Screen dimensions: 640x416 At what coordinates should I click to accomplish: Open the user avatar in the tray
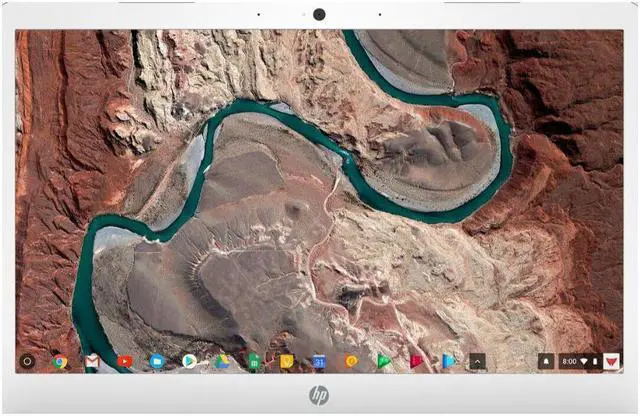(x=612, y=361)
